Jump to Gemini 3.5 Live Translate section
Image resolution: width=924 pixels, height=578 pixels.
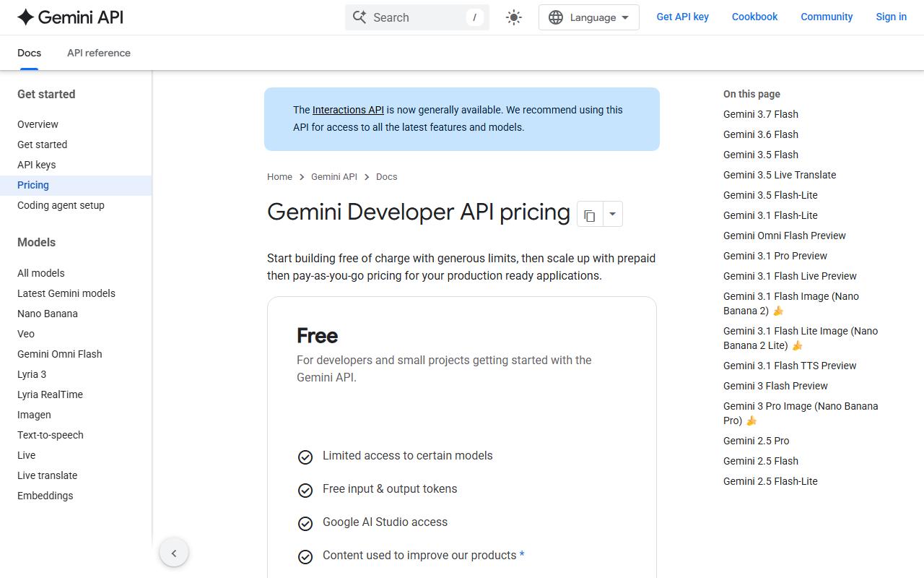[x=780, y=175]
